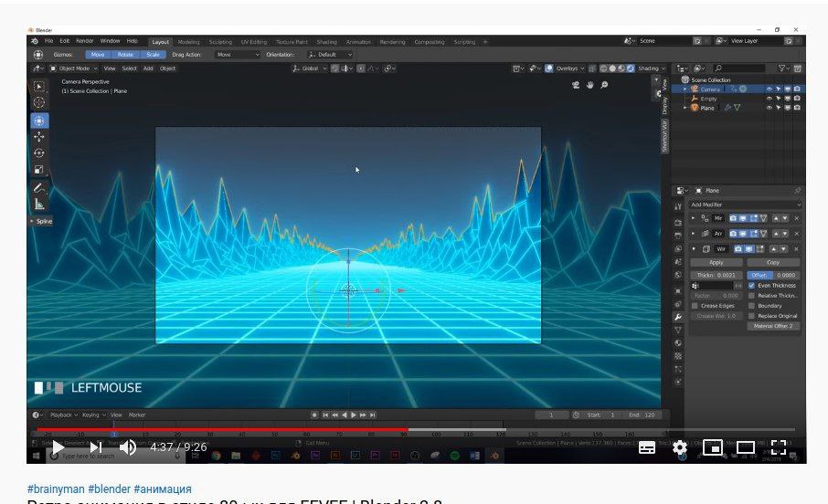Switch to the UV Editing workspace tab
Viewport: 828px width, 504px height.
tap(253, 42)
